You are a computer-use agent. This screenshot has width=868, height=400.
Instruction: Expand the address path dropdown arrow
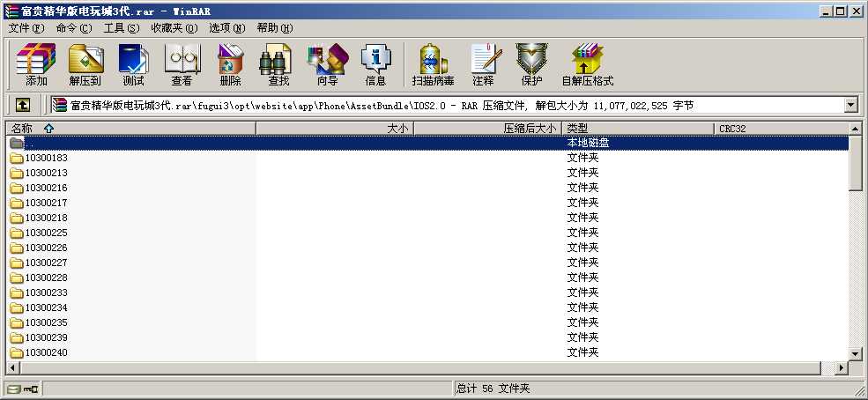tap(850, 105)
